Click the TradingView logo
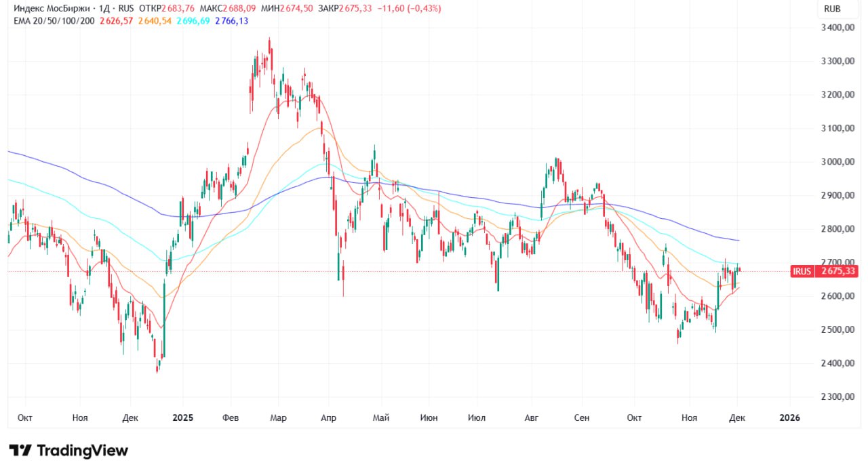 pos(68,451)
